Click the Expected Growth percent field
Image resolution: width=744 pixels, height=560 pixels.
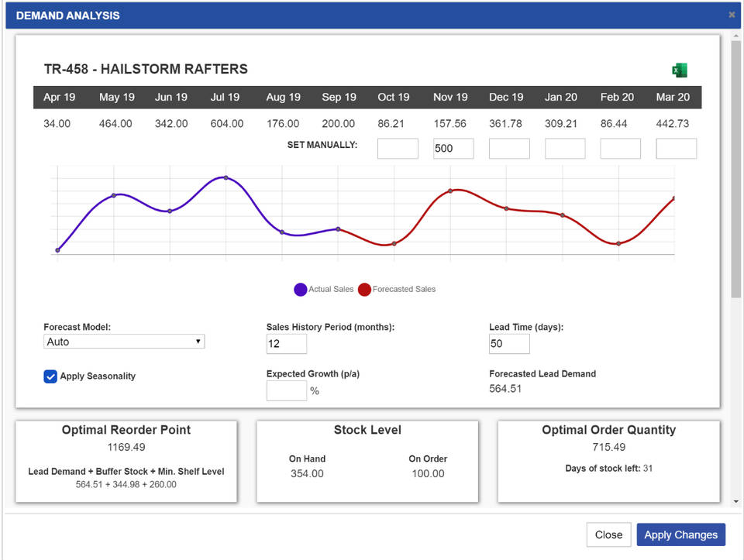click(287, 390)
